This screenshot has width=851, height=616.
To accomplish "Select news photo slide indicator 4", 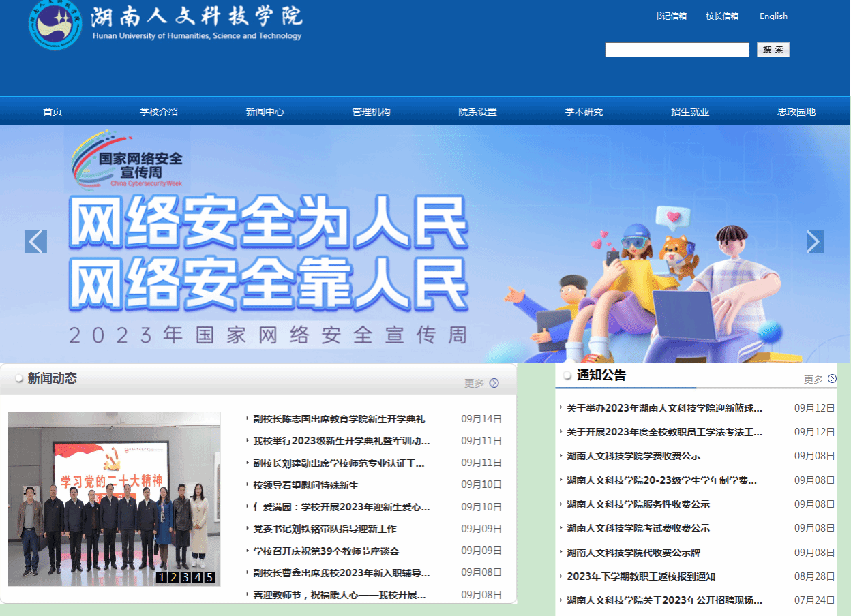I will [x=198, y=578].
